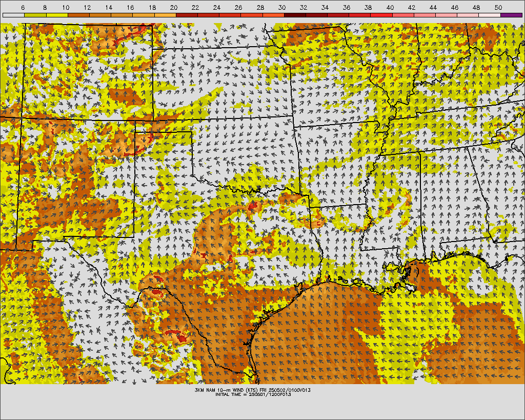Screen dimensions: 525x420
Task: Click the legend label "34"
Action: point(325,7)
